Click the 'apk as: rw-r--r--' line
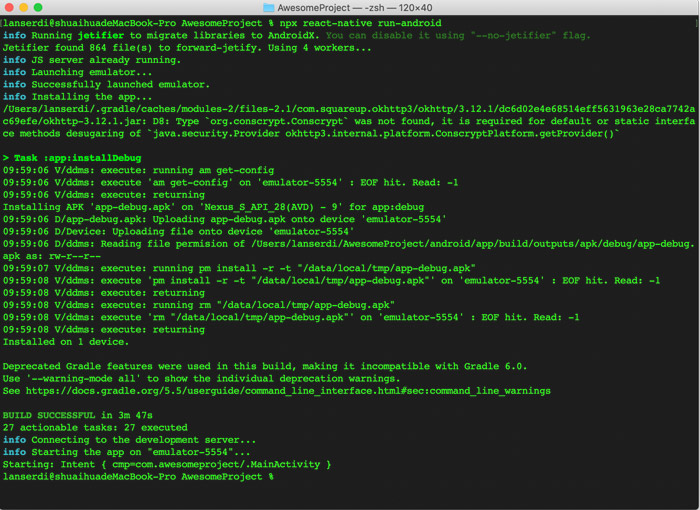This screenshot has width=700, height=510. click(x=52, y=256)
